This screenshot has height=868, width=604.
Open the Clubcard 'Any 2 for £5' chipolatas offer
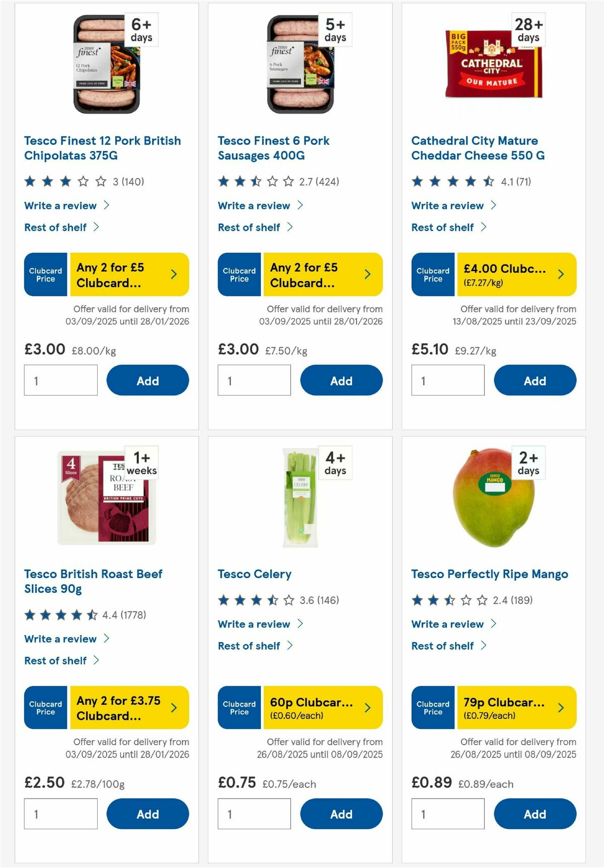click(x=124, y=274)
